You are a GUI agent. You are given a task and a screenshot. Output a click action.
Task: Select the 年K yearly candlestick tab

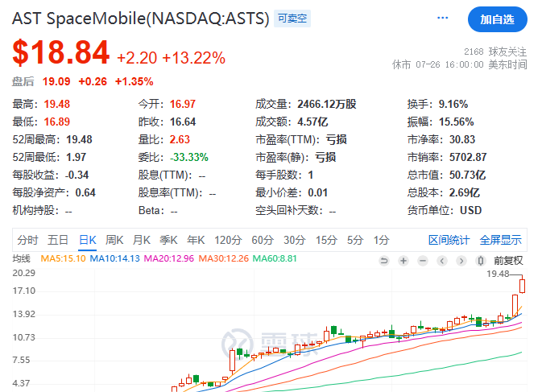coord(196,240)
